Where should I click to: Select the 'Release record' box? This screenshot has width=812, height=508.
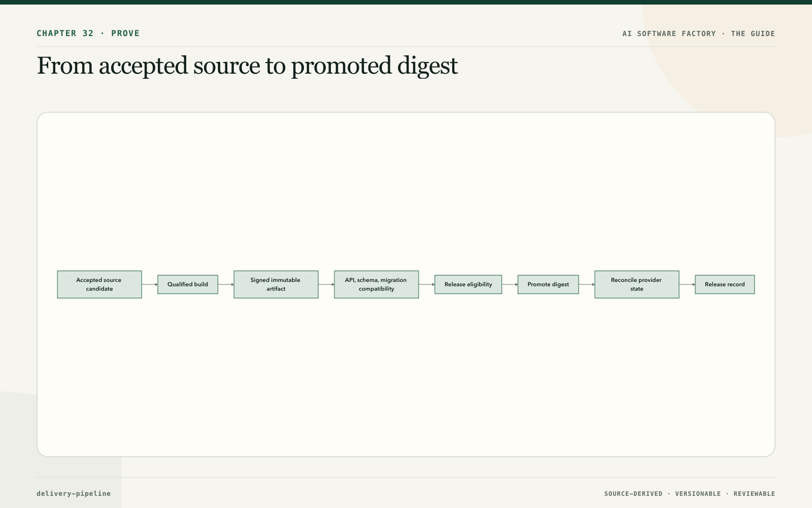click(x=725, y=284)
